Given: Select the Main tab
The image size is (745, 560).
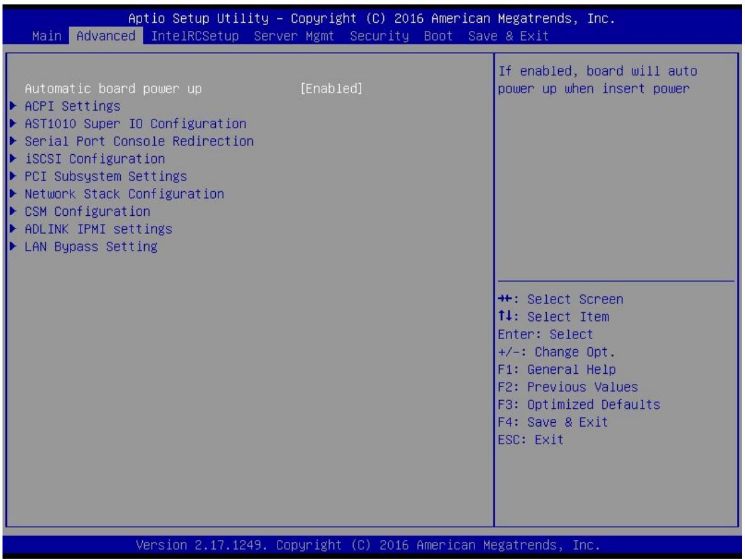Looking at the screenshot, I should 47,36.
